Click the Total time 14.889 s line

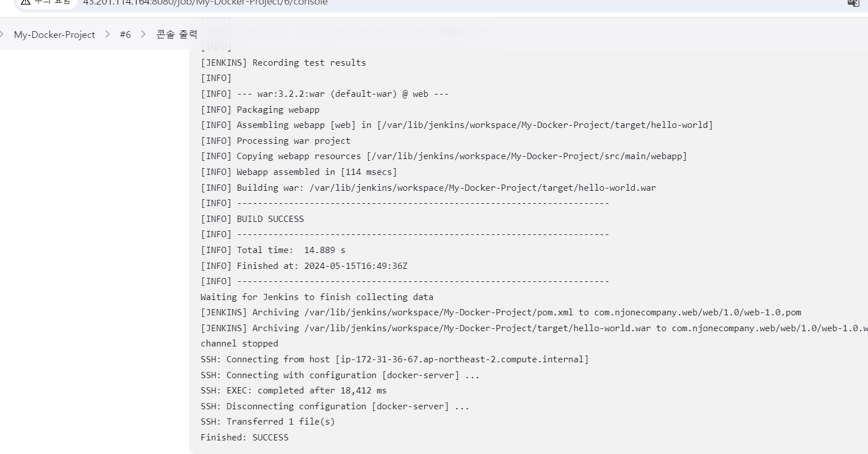273,250
